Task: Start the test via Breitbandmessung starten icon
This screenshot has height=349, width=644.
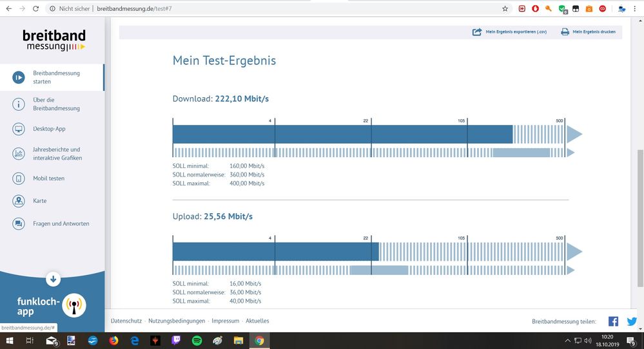Action: tap(19, 77)
